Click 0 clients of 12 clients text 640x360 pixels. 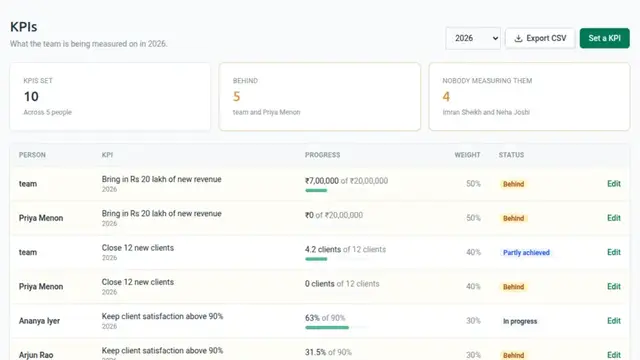click(x=342, y=284)
